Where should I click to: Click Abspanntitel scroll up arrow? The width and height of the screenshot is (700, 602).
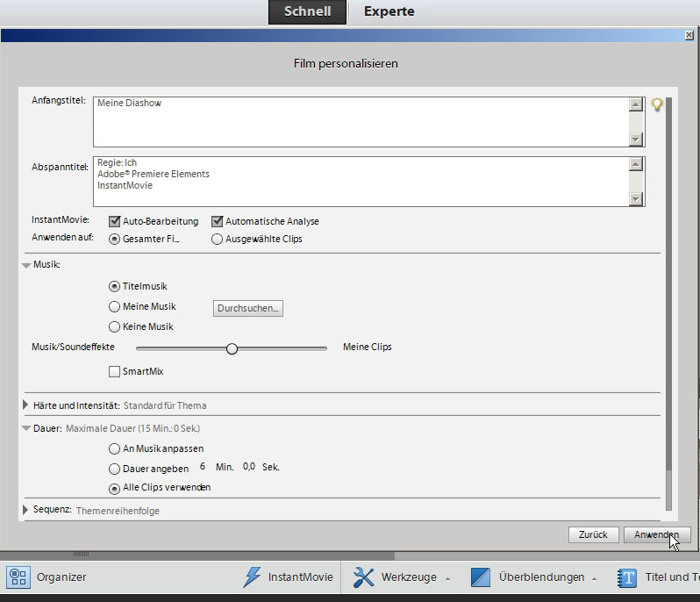click(636, 164)
